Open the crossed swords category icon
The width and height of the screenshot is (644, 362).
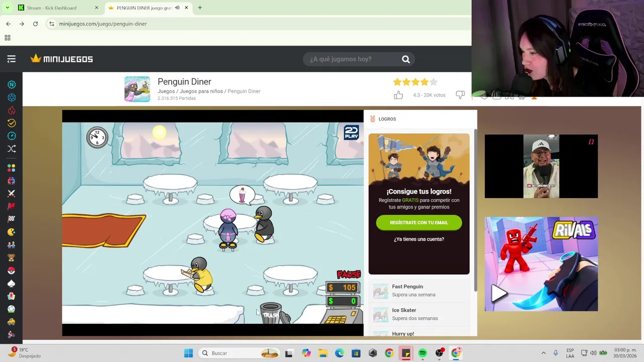point(12,194)
